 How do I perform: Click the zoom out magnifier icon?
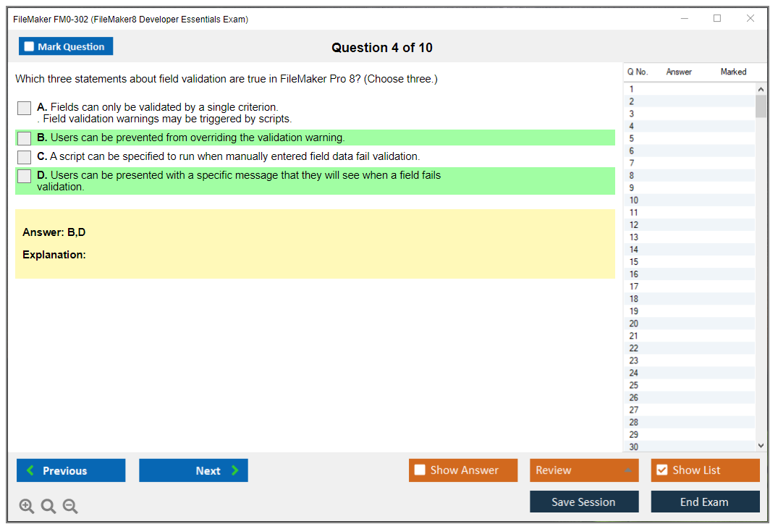(70, 507)
